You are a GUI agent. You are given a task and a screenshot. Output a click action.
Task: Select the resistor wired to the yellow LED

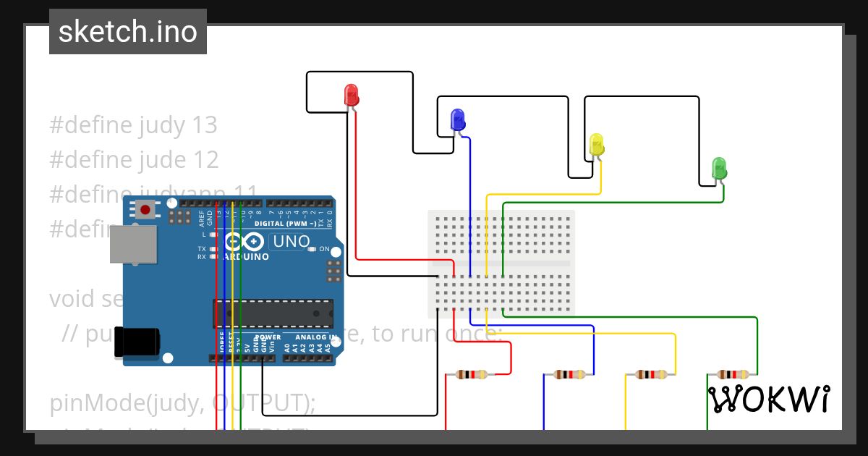click(x=650, y=376)
